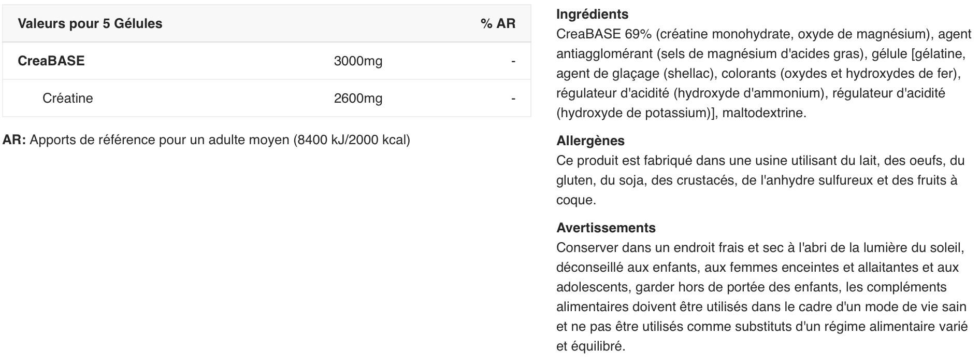Click the 3000mg value in the table
This screenshot has width=980, height=363.
pos(358,61)
